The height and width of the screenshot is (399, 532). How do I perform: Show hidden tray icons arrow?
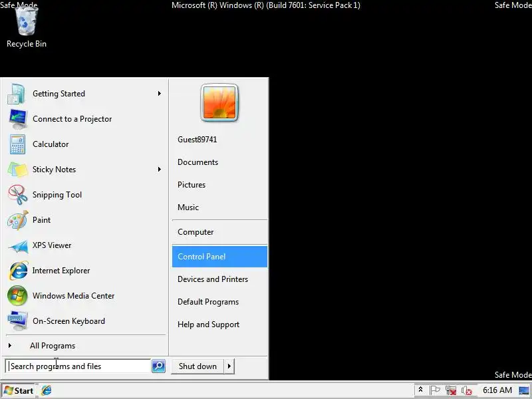[420, 390]
